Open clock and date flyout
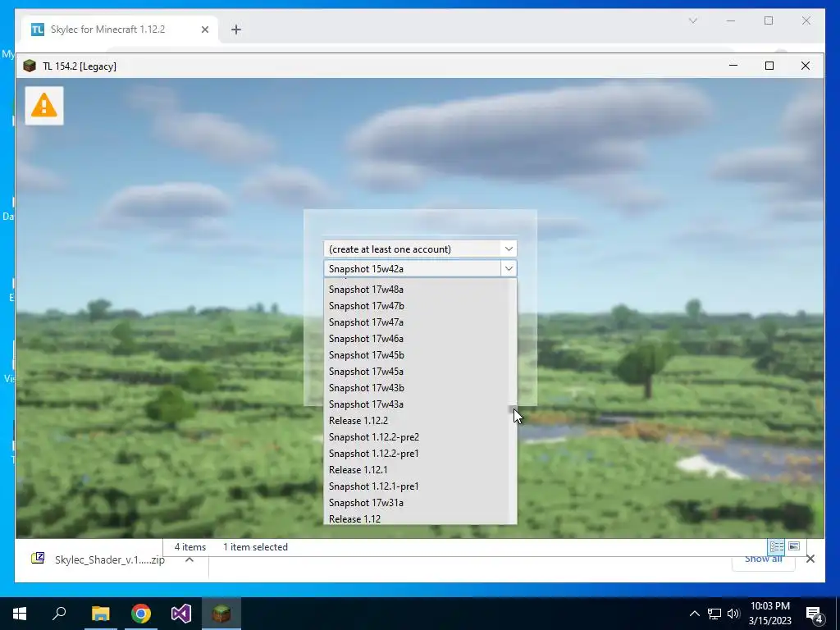 (769, 614)
